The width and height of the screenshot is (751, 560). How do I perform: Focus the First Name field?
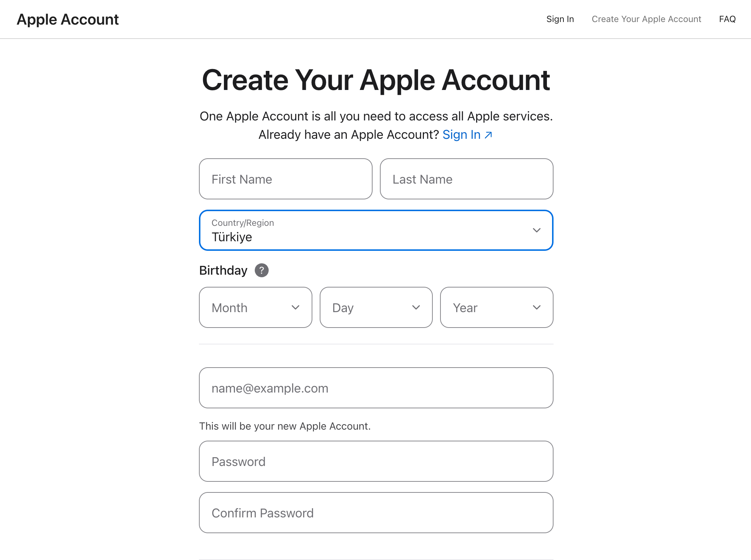[x=286, y=179]
